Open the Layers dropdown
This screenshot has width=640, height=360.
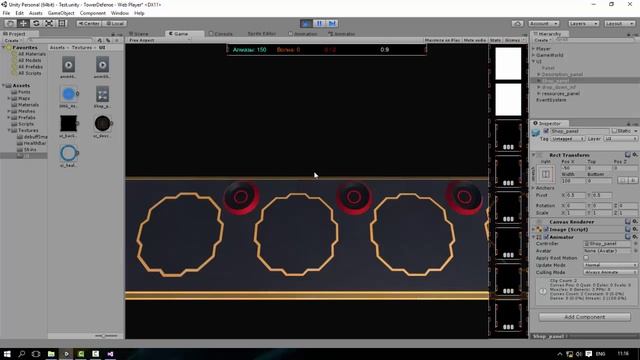tap(584, 24)
